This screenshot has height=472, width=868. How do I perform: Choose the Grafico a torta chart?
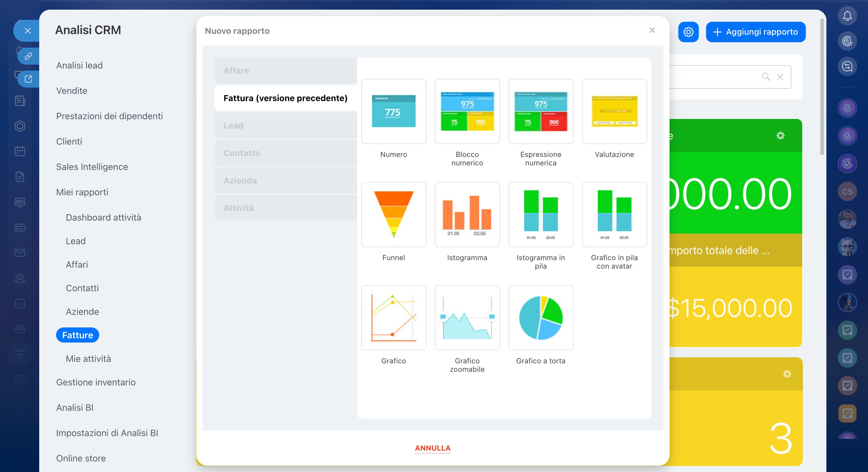click(x=540, y=317)
